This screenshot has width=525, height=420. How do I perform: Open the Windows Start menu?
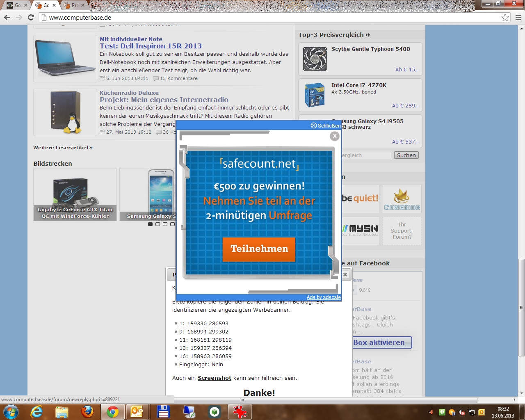(11, 412)
